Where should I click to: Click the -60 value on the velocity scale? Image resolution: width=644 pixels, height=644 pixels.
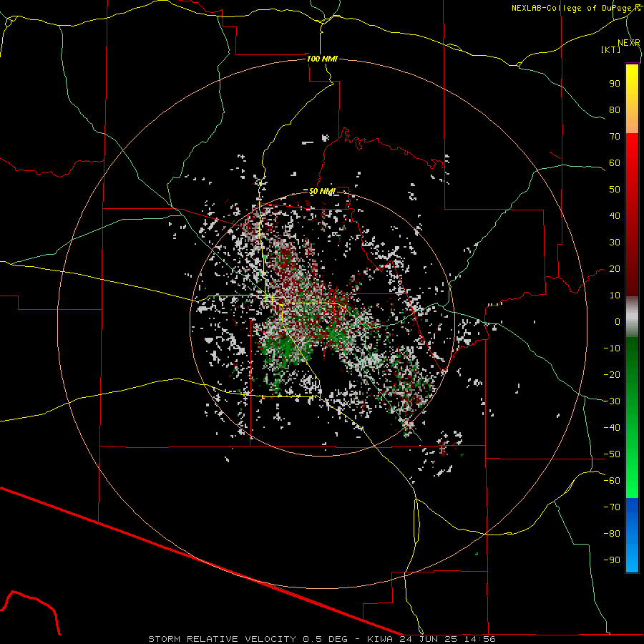point(612,481)
